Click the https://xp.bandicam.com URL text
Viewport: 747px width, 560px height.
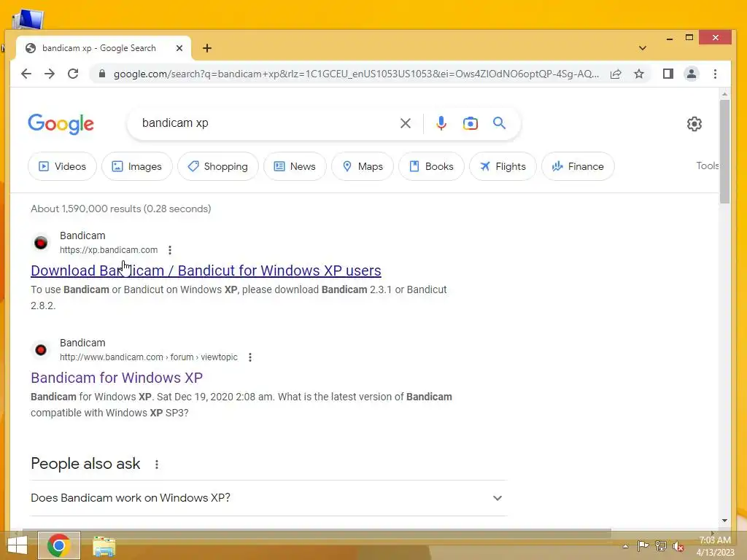(x=109, y=250)
